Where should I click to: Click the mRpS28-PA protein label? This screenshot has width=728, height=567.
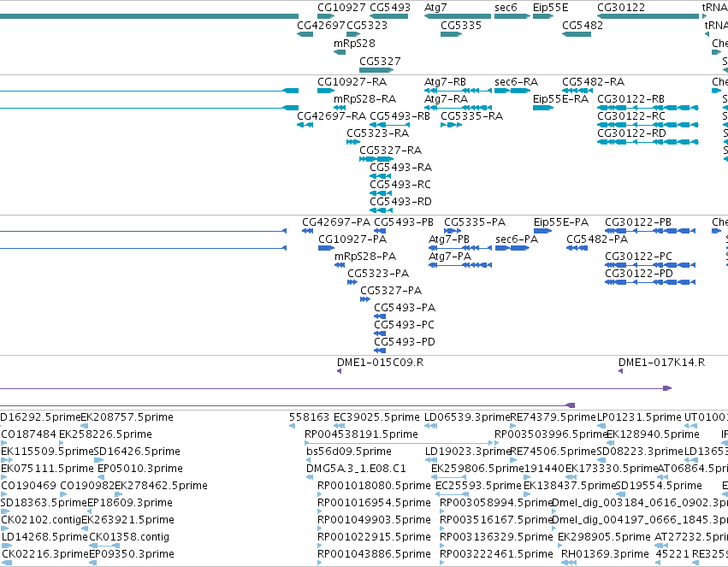point(365,257)
